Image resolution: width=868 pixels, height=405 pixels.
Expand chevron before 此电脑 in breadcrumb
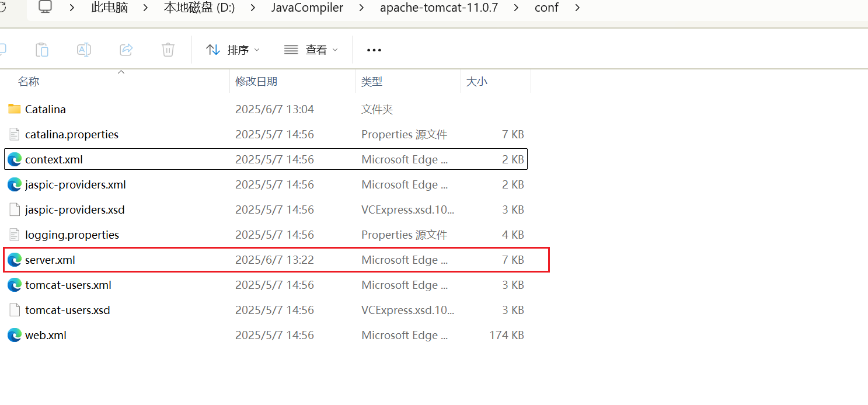point(72,8)
